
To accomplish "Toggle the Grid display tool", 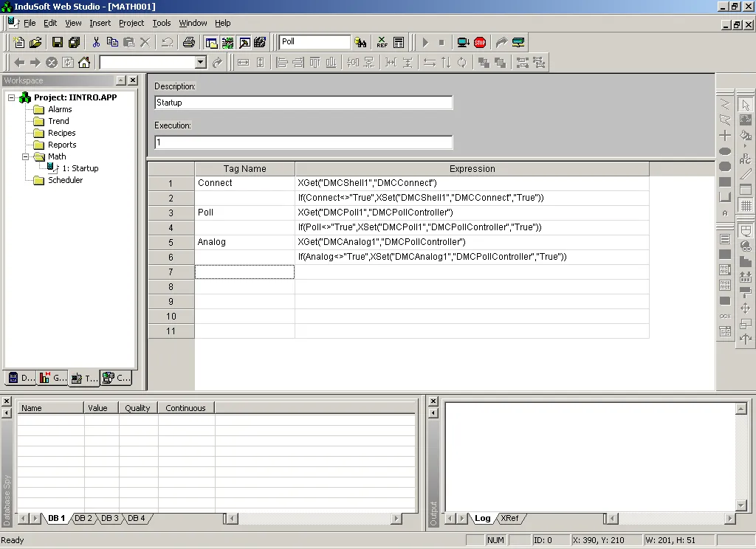I will pos(746,205).
